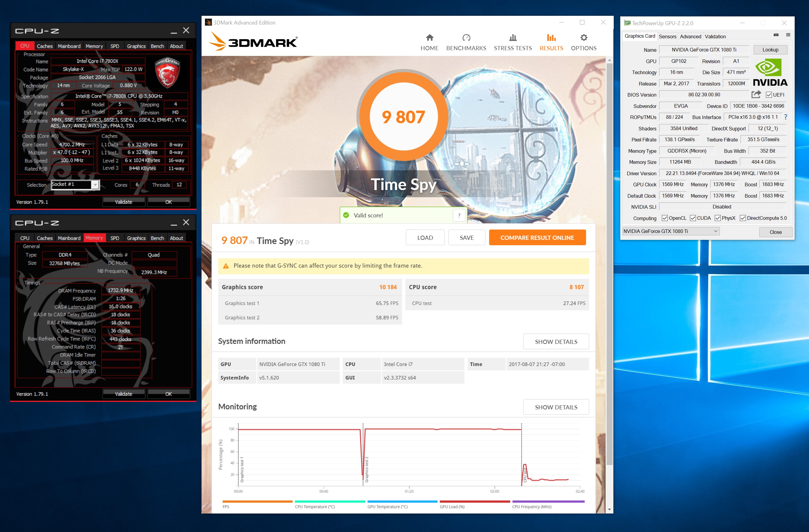Click the GPU-Z screenshot camera icon
This screenshot has height=532, width=809.
click(776, 35)
